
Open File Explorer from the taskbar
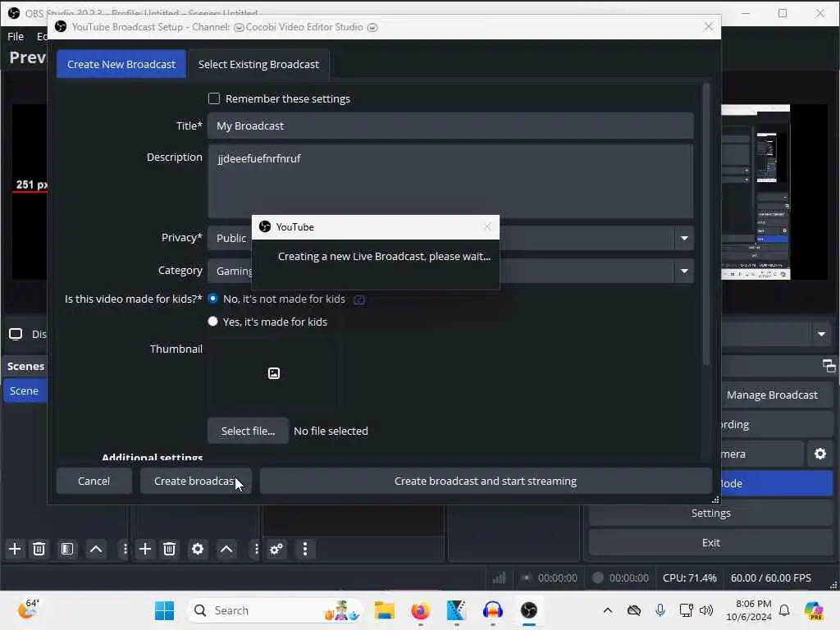[x=385, y=610]
